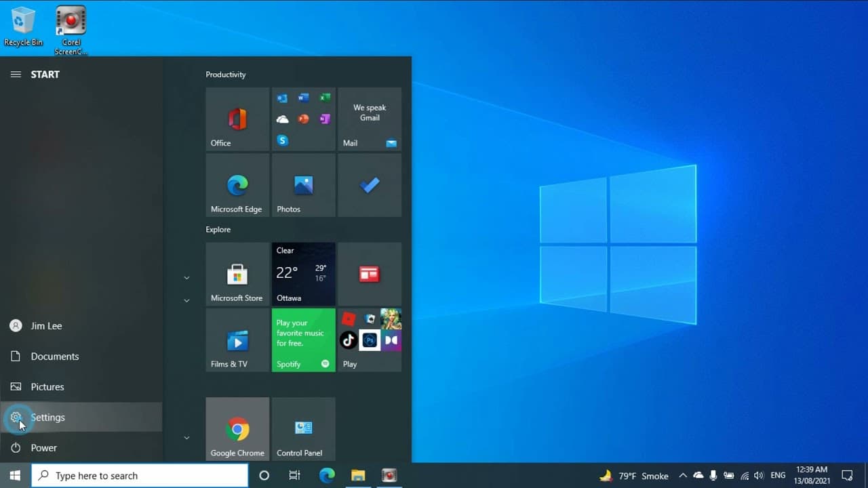
Task: Open the Mail tile
Action: [x=370, y=119]
